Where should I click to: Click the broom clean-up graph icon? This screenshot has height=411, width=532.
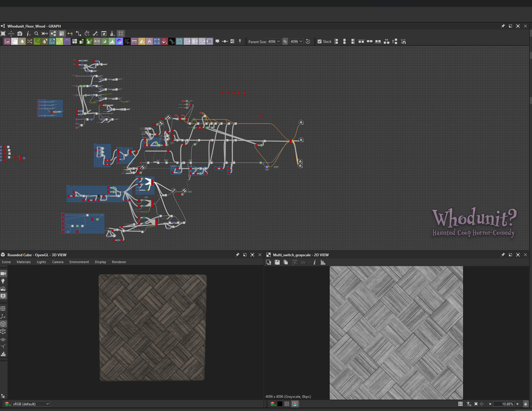[x=112, y=34]
